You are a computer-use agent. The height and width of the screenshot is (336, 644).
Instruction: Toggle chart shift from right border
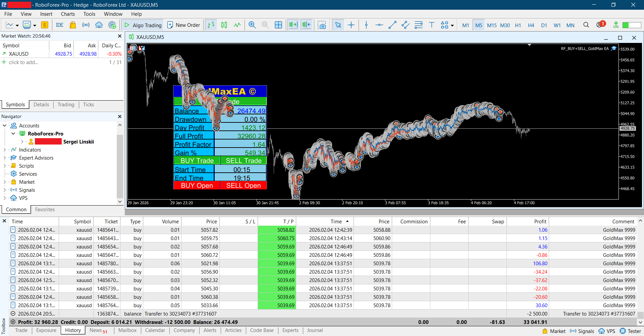click(307, 25)
